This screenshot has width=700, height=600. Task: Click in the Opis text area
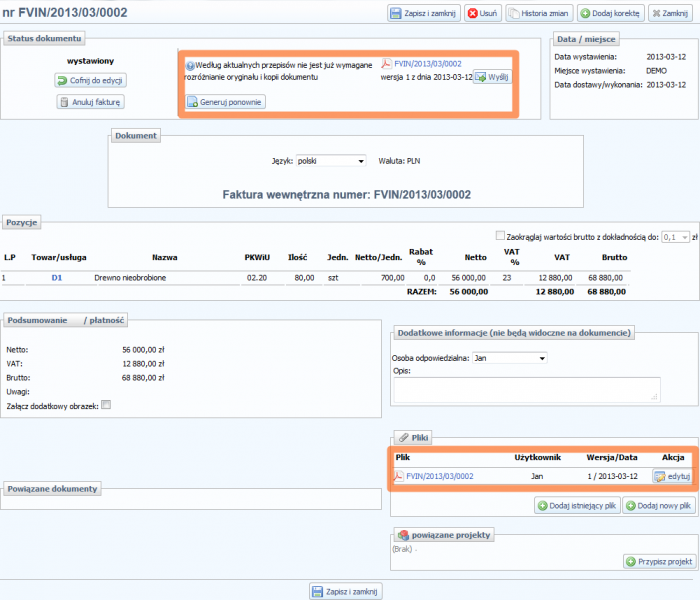pyautogui.click(x=527, y=390)
